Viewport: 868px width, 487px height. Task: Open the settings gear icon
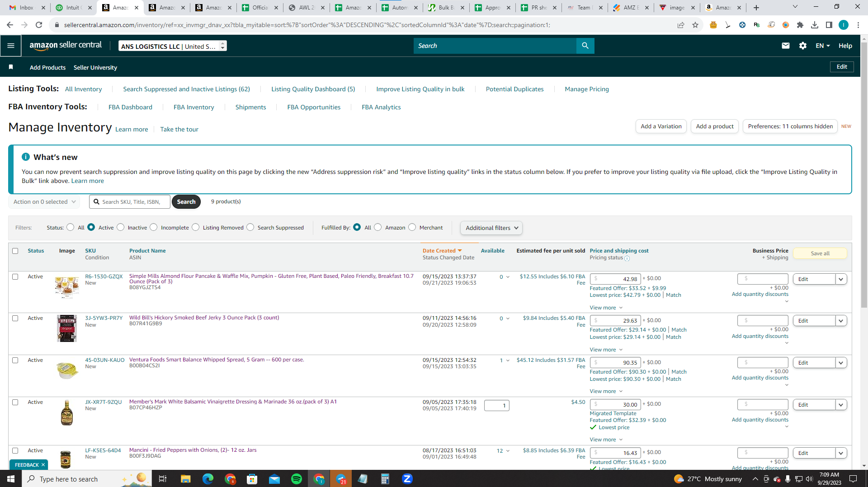coord(803,46)
